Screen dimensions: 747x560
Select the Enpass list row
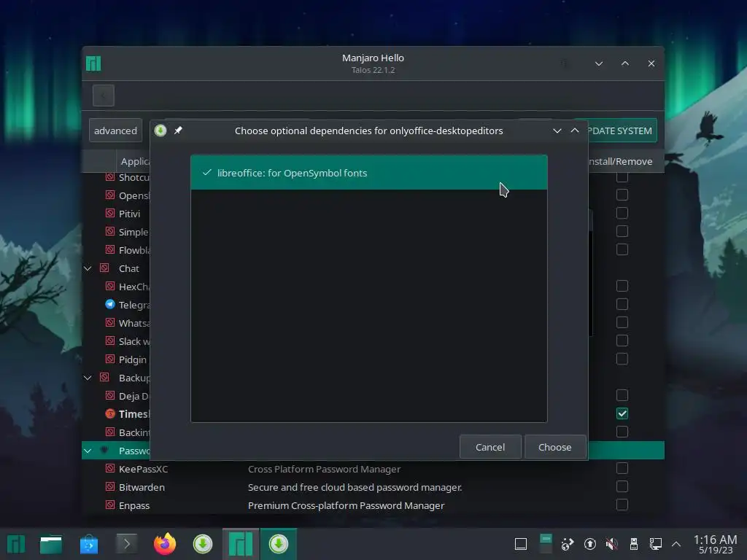click(x=373, y=505)
